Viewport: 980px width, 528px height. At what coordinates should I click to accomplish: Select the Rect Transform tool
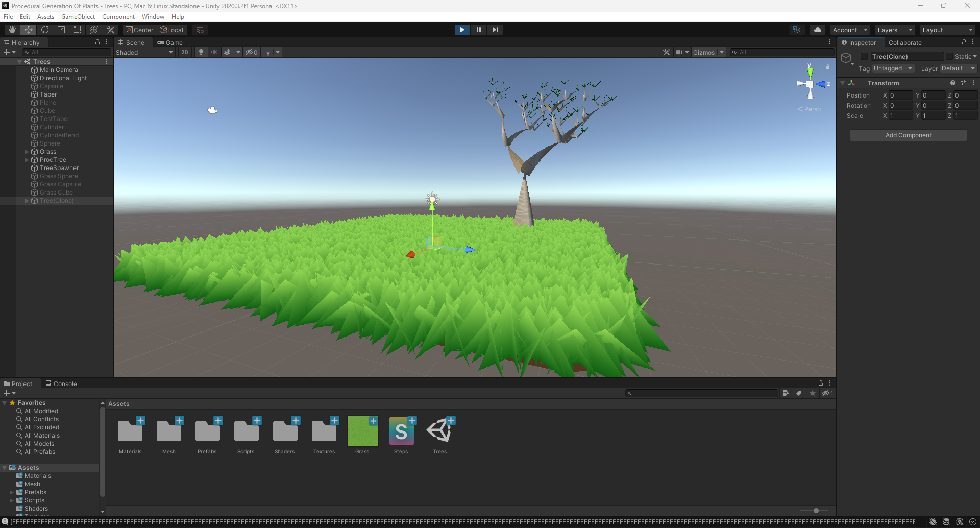(77, 29)
